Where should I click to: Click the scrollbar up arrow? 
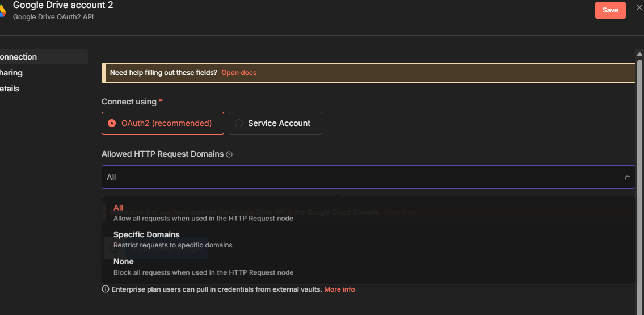click(639, 54)
